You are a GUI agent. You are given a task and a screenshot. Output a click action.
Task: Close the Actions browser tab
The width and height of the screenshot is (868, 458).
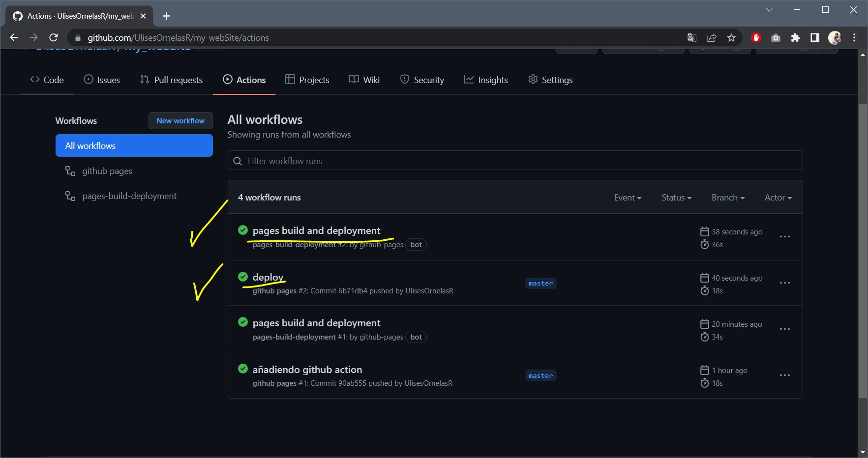pos(143,16)
